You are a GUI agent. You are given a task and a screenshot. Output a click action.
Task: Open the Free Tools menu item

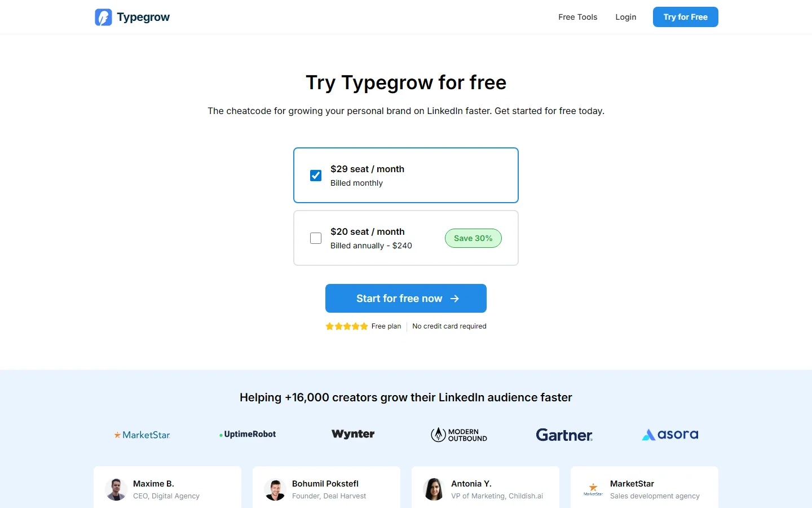(x=577, y=17)
